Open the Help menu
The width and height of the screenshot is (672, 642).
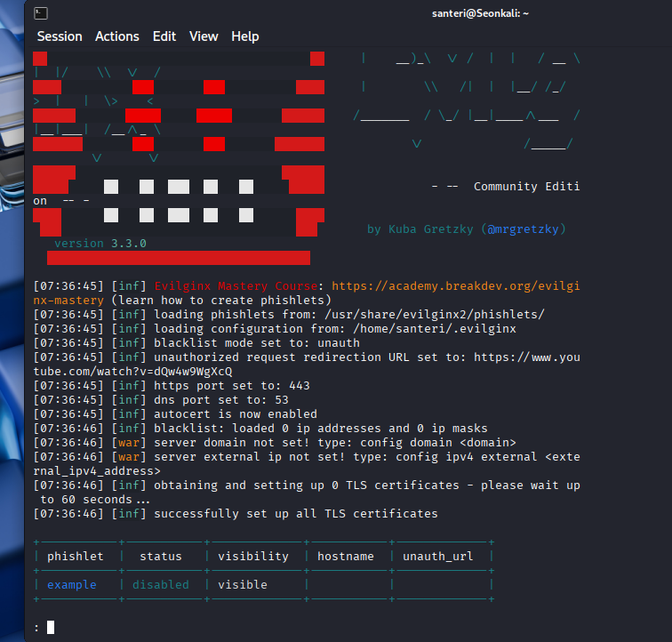coord(245,36)
